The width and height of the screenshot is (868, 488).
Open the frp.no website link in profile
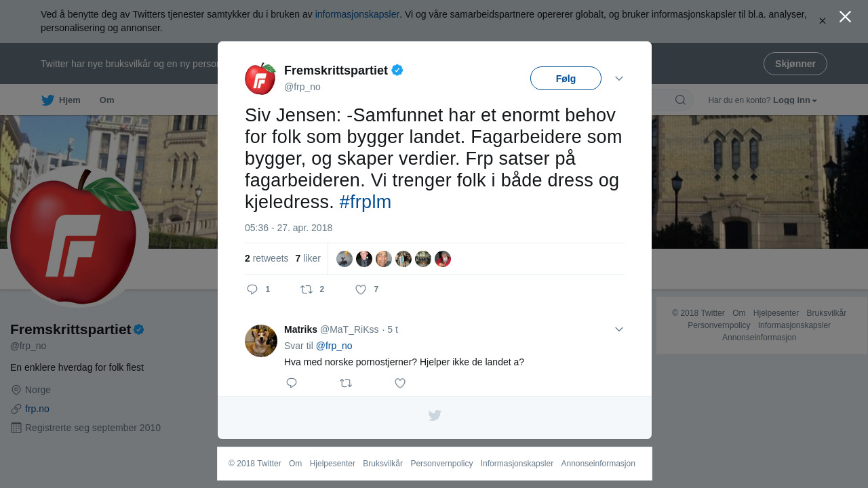pyautogui.click(x=37, y=409)
